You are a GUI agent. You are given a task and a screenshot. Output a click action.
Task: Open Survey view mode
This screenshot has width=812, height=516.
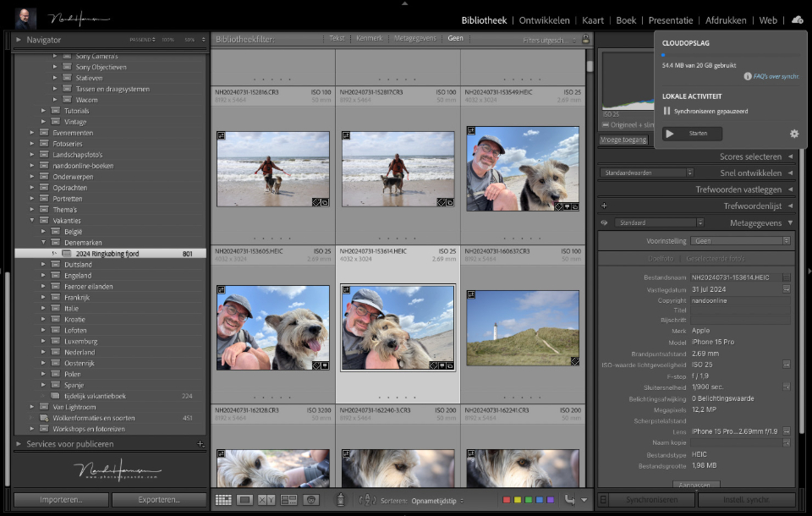288,500
